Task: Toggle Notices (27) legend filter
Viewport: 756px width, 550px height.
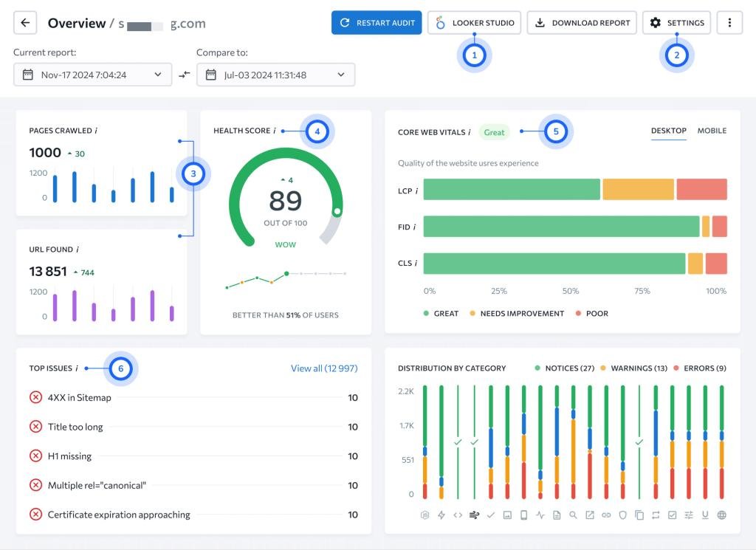Action: tap(564, 368)
